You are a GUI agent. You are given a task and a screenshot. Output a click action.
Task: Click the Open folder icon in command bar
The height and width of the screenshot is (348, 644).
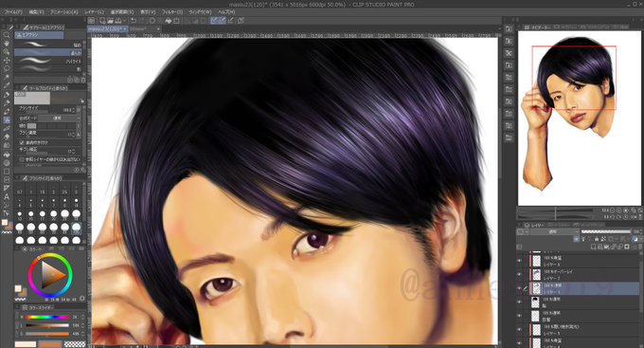pos(110,20)
